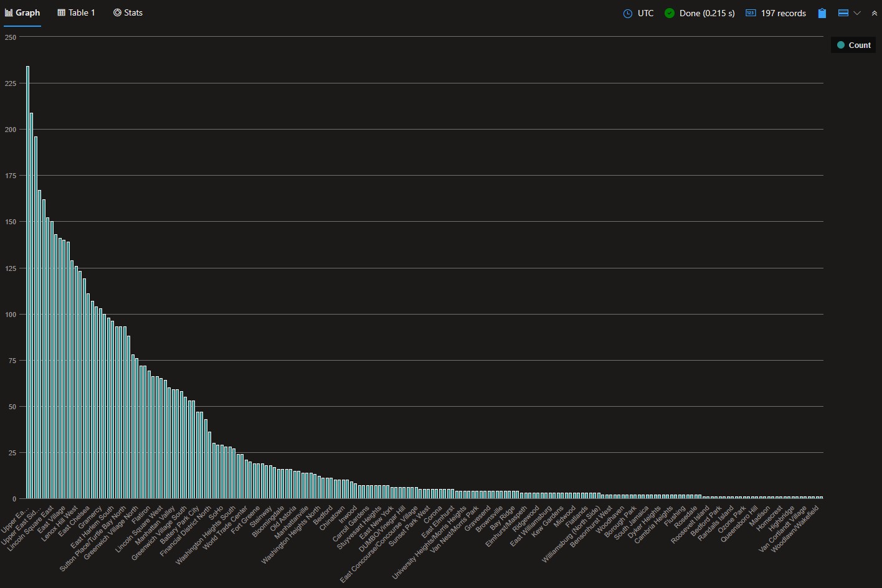882x588 pixels.
Task: Select the tallest bar in the chart
Action: pos(27,280)
